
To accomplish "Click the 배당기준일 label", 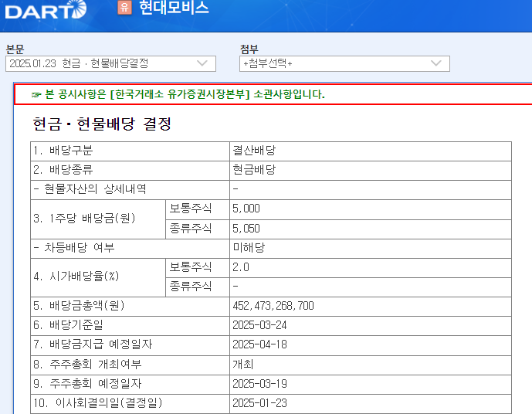I will click(x=68, y=325).
